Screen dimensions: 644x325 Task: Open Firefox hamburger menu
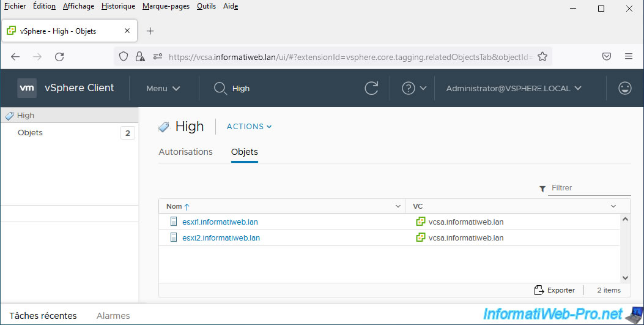click(x=629, y=56)
